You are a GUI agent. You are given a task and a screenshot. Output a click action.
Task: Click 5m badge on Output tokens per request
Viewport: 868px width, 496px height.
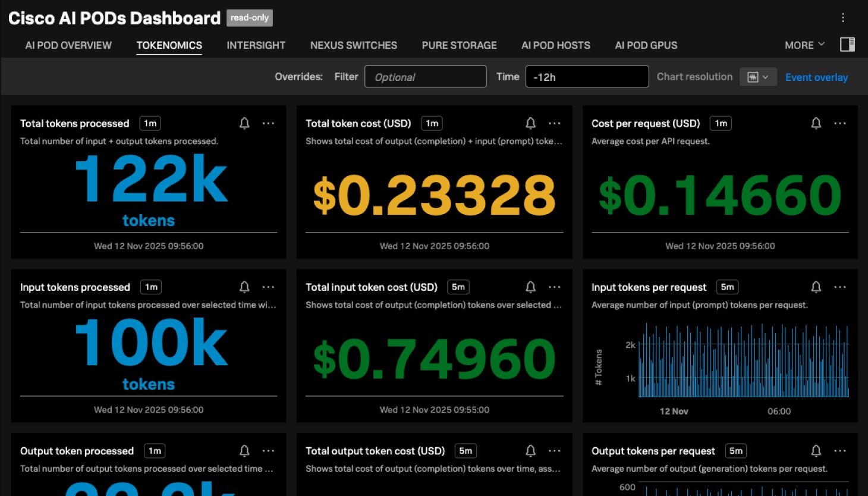pyautogui.click(x=736, y=451)
